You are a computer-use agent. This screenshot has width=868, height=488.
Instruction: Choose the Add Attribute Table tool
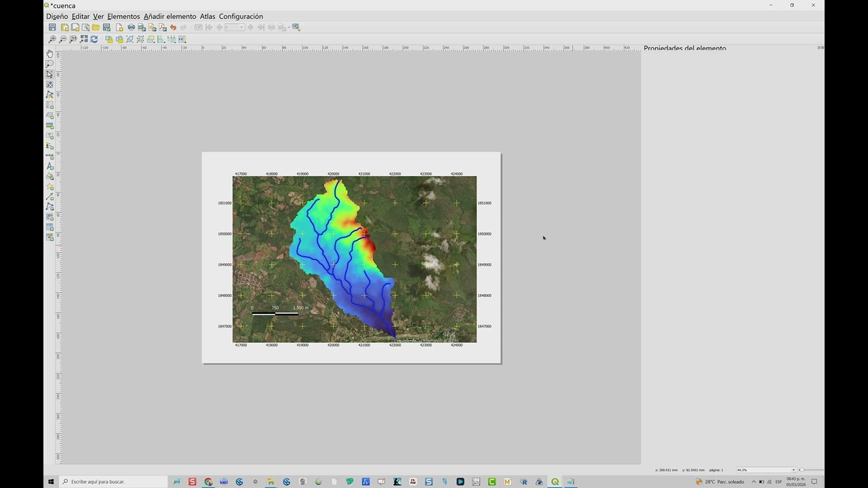pos(50,227)
